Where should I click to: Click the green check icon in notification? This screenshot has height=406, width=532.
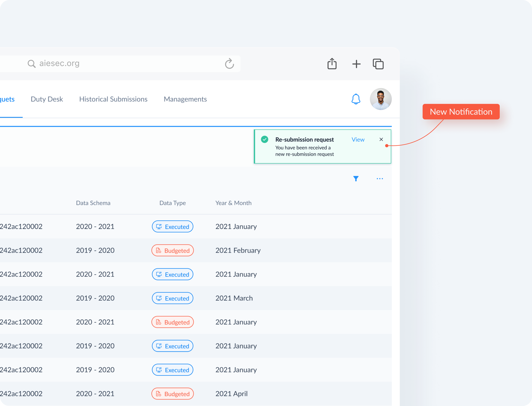(x=264, y=140)
